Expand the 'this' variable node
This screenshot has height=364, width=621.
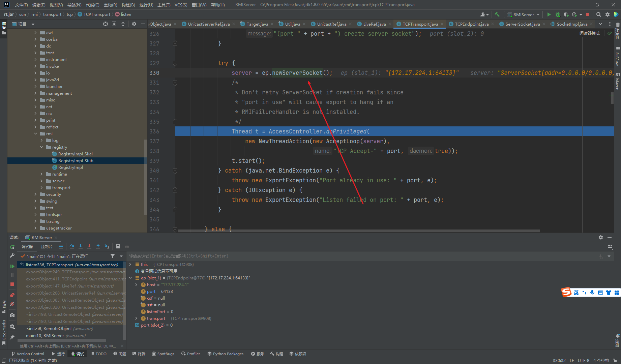pos(130,265)
